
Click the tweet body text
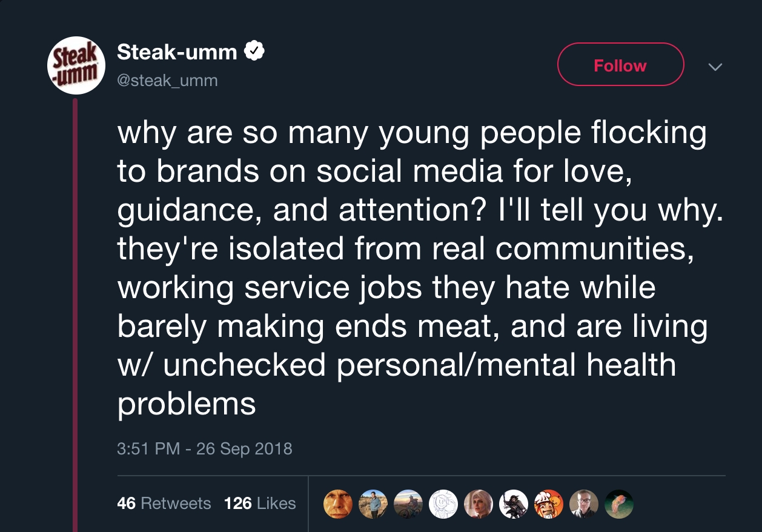[x=412, y=268]
